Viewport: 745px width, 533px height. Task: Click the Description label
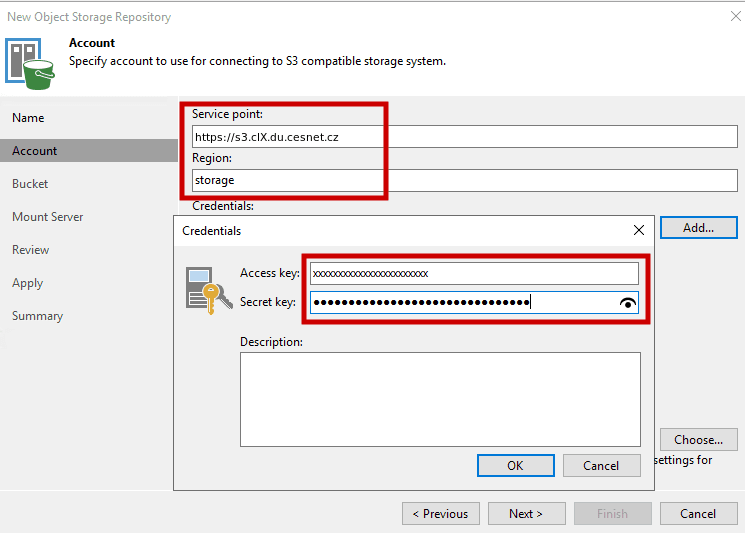click(271, 342)
